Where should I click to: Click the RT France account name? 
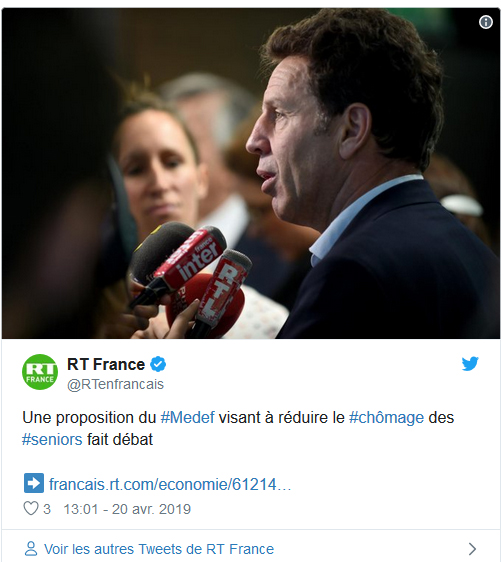click(x=106, y=365)
